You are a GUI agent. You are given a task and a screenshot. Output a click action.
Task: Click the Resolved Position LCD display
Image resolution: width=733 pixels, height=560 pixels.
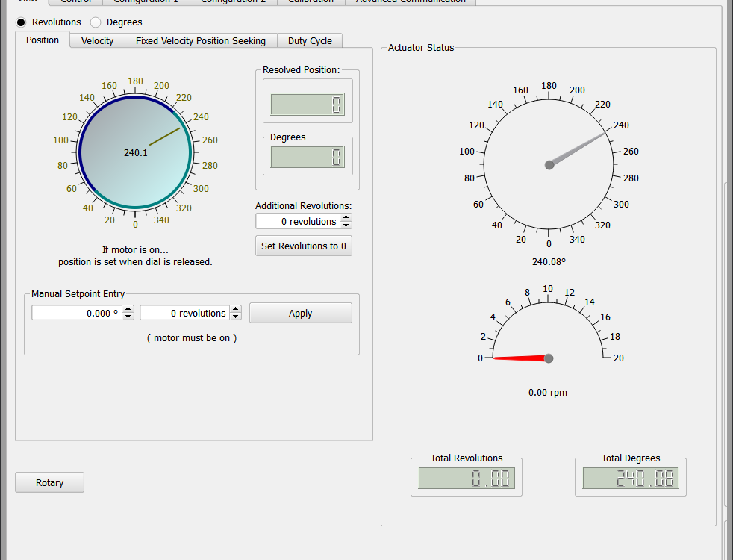pos(308,105)
